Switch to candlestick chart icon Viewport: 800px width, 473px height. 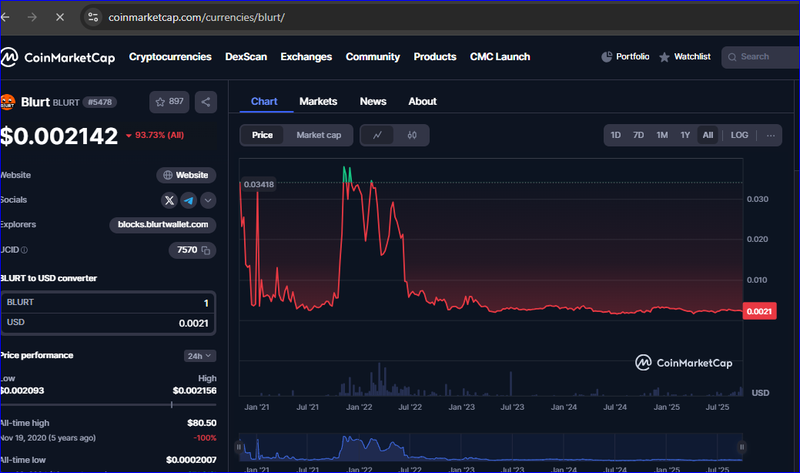[x=411, y=135]
